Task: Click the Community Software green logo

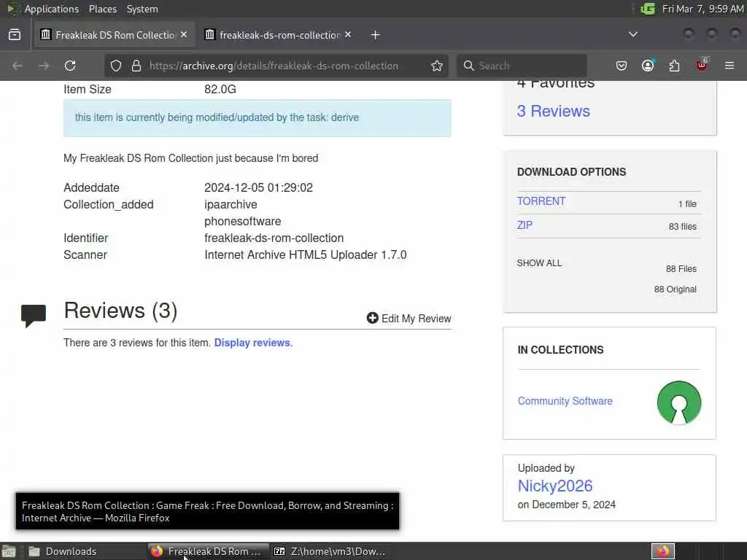Action: point(679,402)
